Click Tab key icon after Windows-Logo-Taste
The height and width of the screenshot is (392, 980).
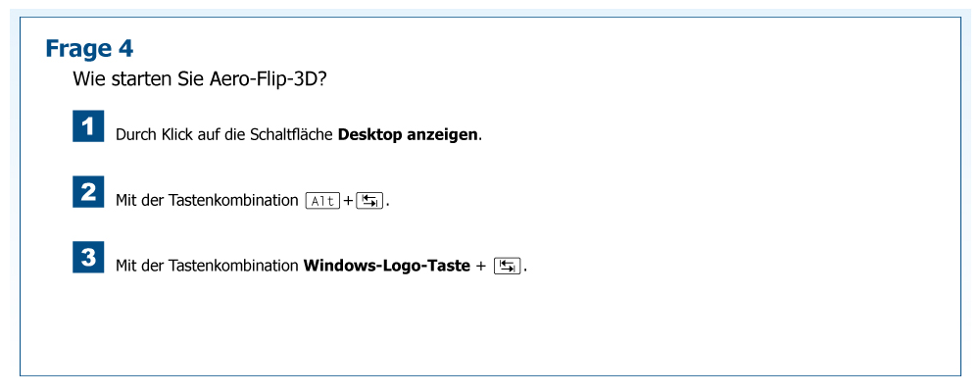508,266
